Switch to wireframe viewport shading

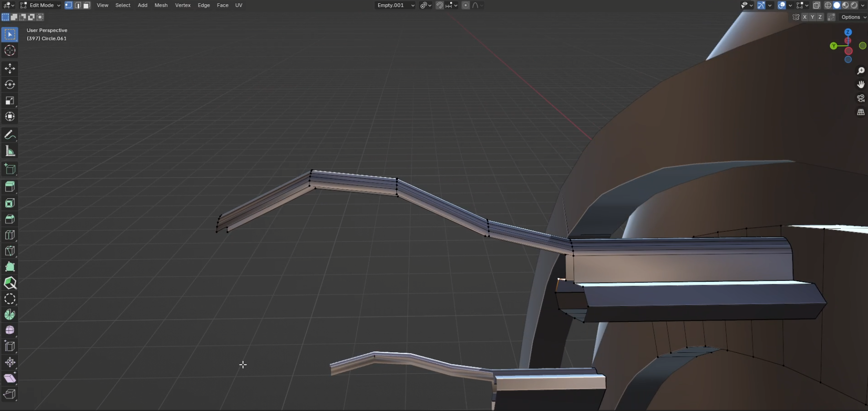828,5
